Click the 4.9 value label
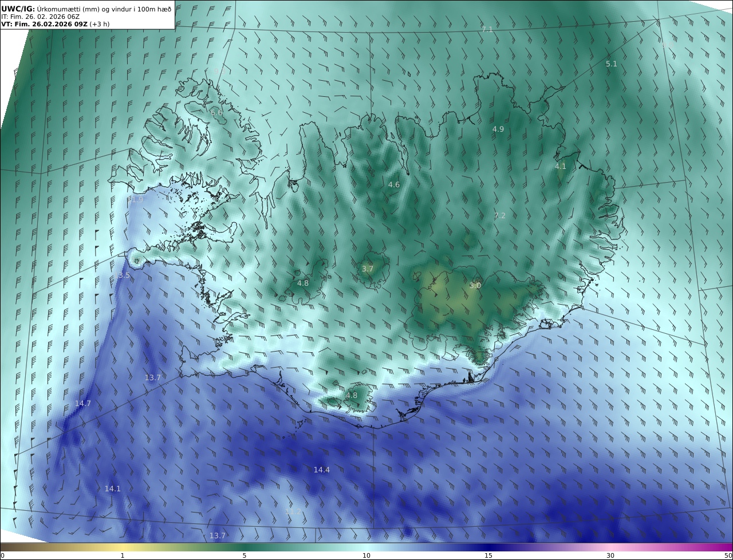The image size is (733, 560). (x=498, y=129)
